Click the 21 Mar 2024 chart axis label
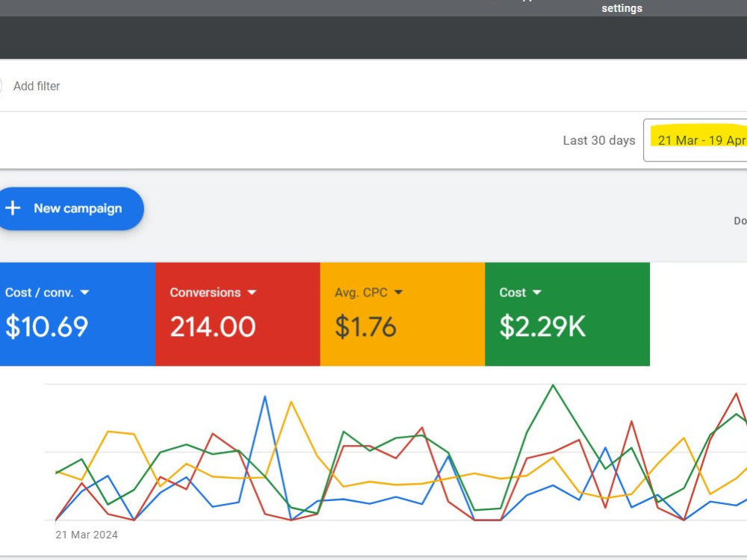The height and width of the screenshot is (560, 747). click(87, 535)
